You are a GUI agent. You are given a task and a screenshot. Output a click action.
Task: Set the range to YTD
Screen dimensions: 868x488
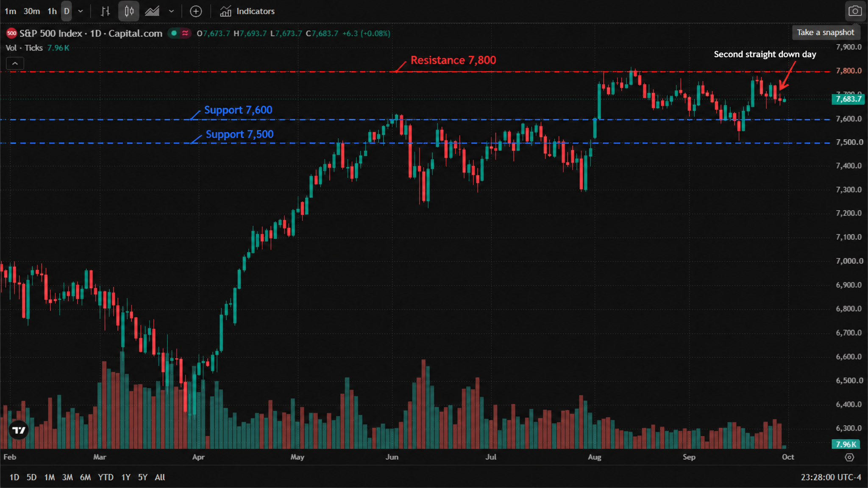pos(106,477)
